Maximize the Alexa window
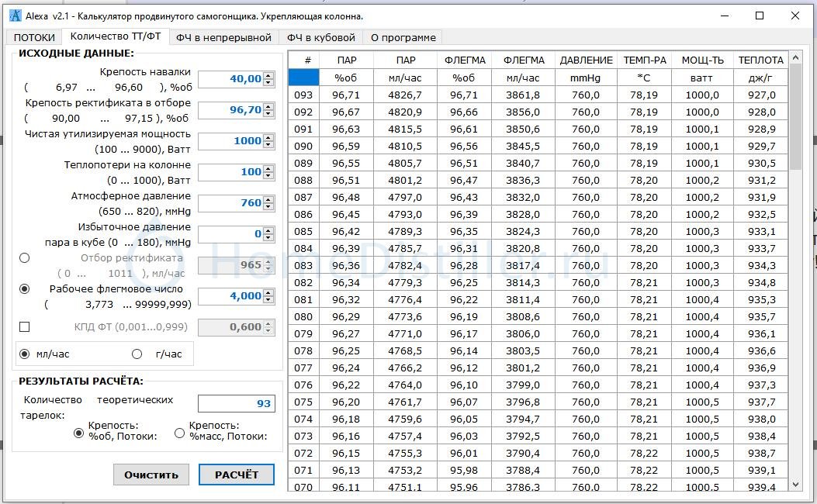 (760, 16)
